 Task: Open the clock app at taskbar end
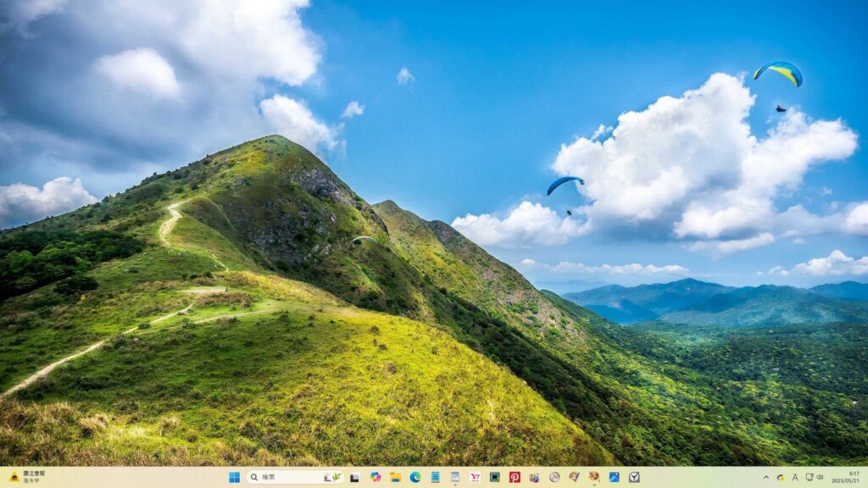[634, 477]
